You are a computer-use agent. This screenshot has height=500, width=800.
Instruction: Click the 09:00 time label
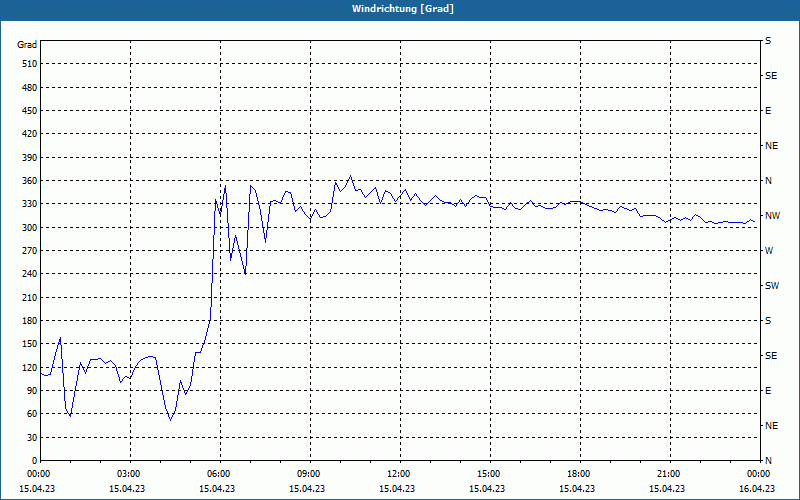coord(308,474)
